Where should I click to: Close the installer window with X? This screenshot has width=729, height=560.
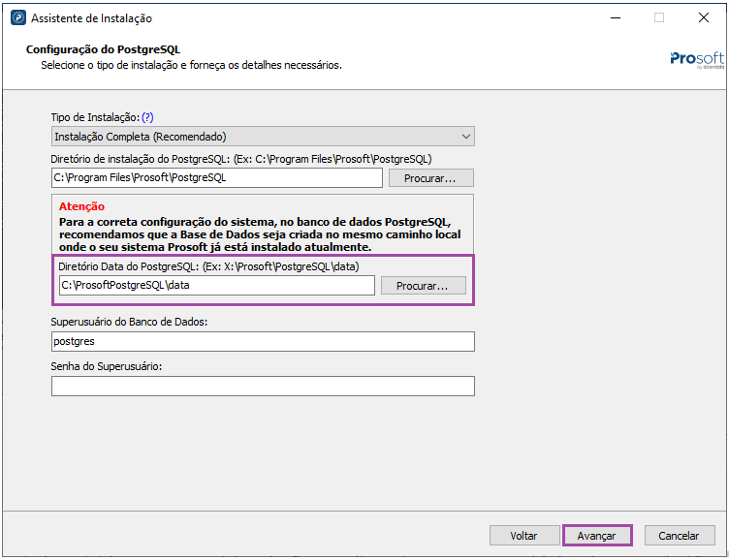703,17
